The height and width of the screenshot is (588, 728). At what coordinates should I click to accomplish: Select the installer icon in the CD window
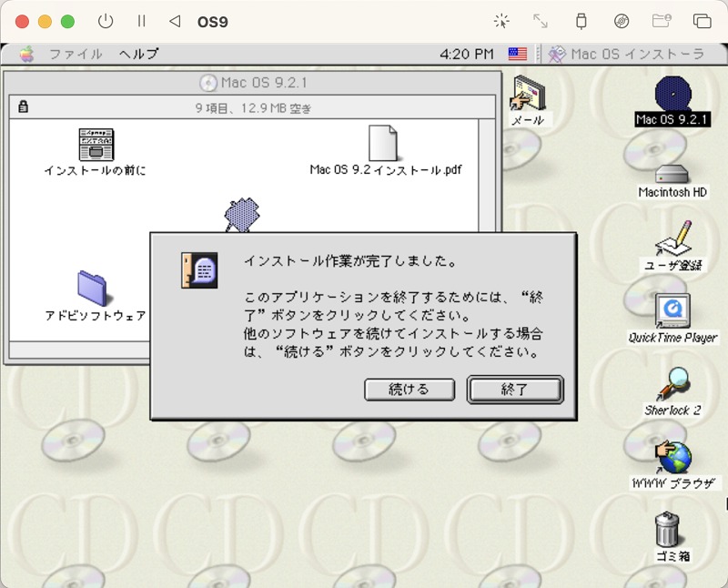242,215
